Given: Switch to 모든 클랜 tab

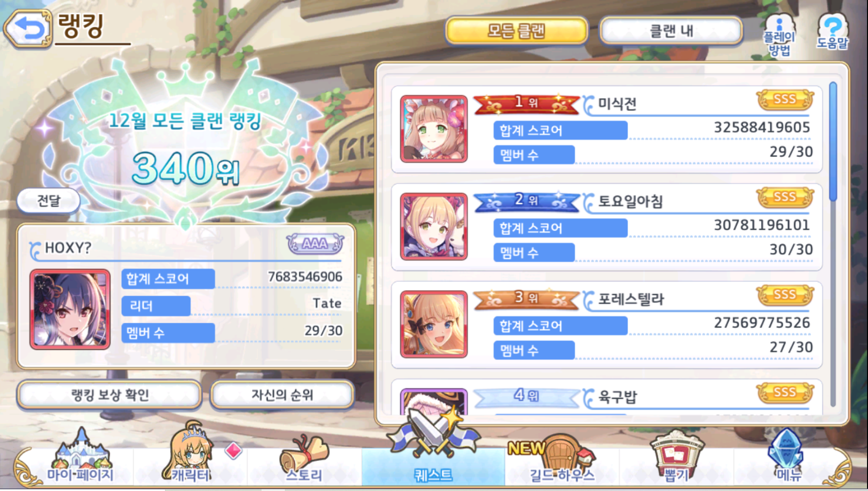Looking at the screenshot, I should tap(517, 31).
